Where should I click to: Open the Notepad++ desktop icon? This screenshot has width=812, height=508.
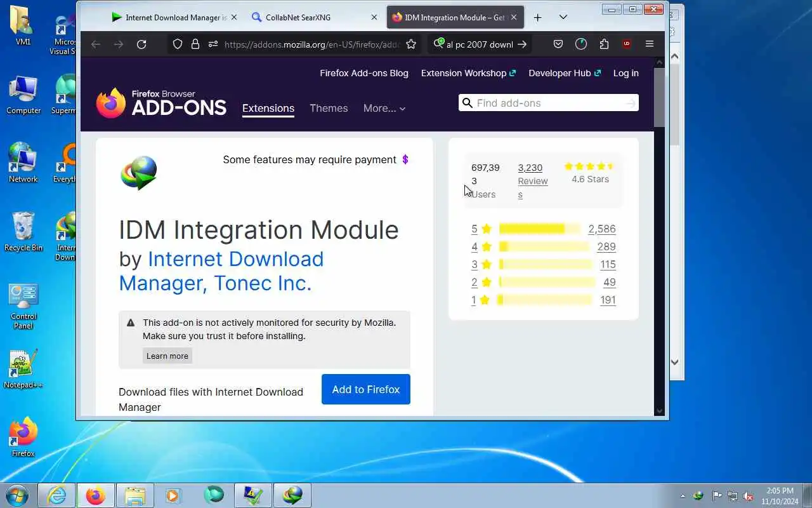click(x=23, y=369)
